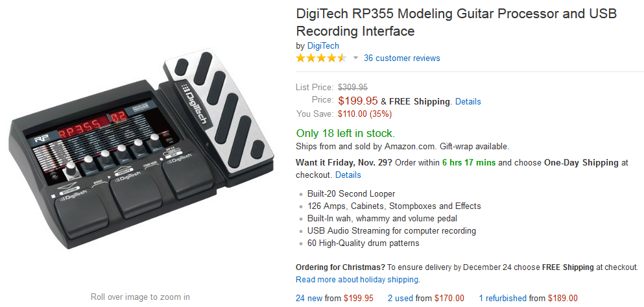644x307 pixels.
Task: Expand the rating breakdown dropdown arrow
Action: coord(355,58)
